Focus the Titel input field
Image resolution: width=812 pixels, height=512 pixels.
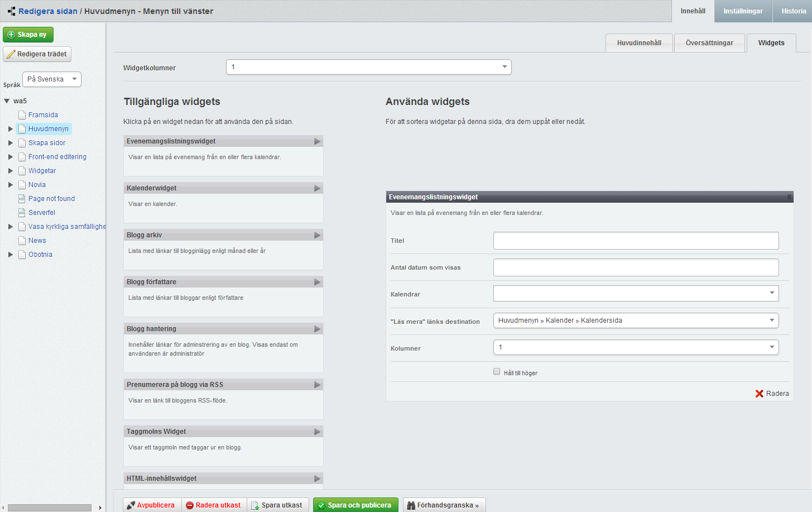[x=636, y=241]
